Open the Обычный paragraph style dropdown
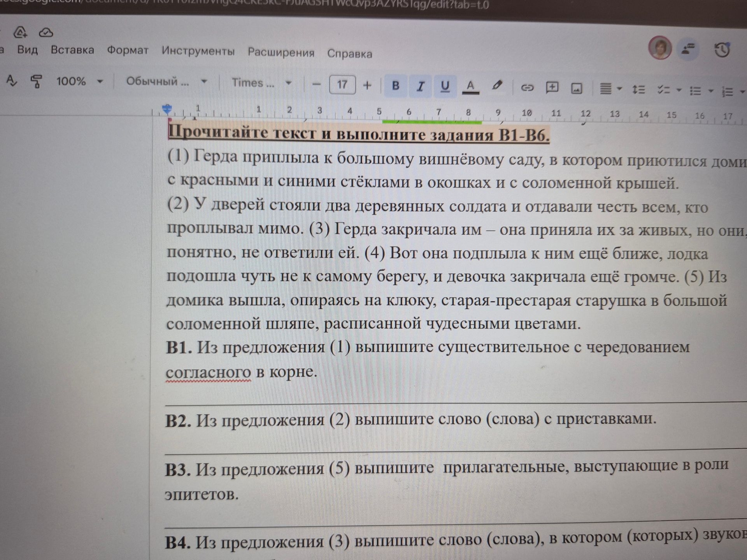The height and width of the screenshot is (560, 747). click(167, 82)
